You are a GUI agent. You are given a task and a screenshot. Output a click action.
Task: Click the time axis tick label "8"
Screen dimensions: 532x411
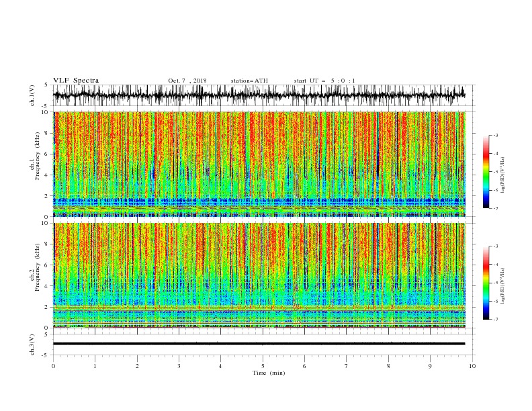coord(388,366)
